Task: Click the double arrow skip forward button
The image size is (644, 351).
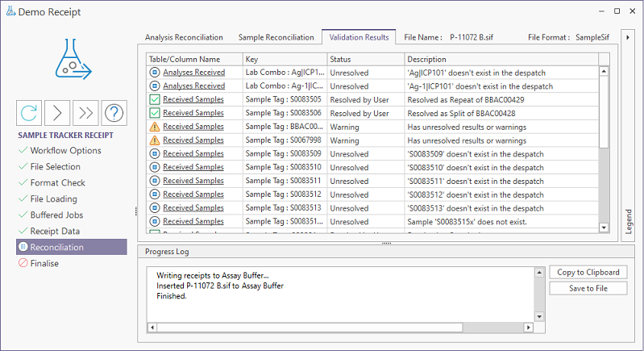Action: pos(86,113)
